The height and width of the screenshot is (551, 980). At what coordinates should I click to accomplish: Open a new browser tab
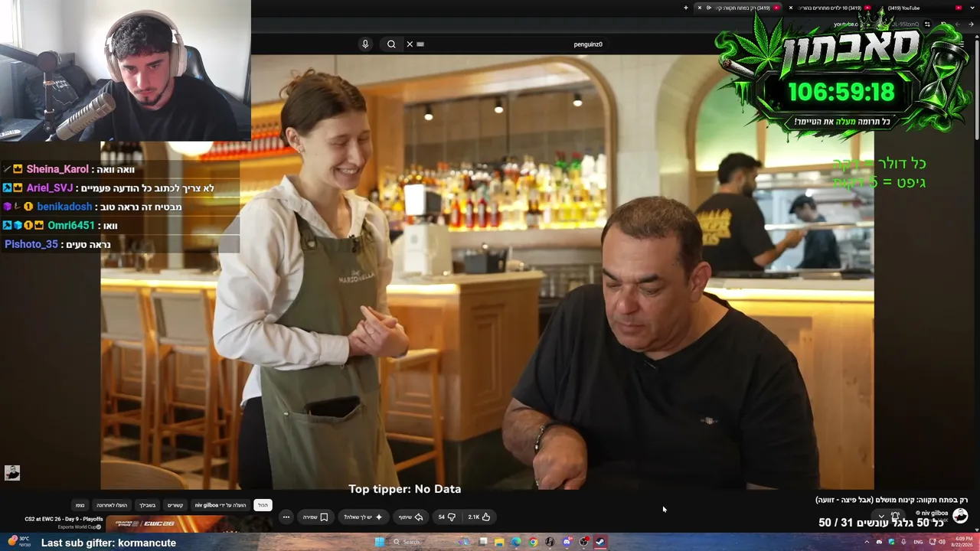(686, 8)
